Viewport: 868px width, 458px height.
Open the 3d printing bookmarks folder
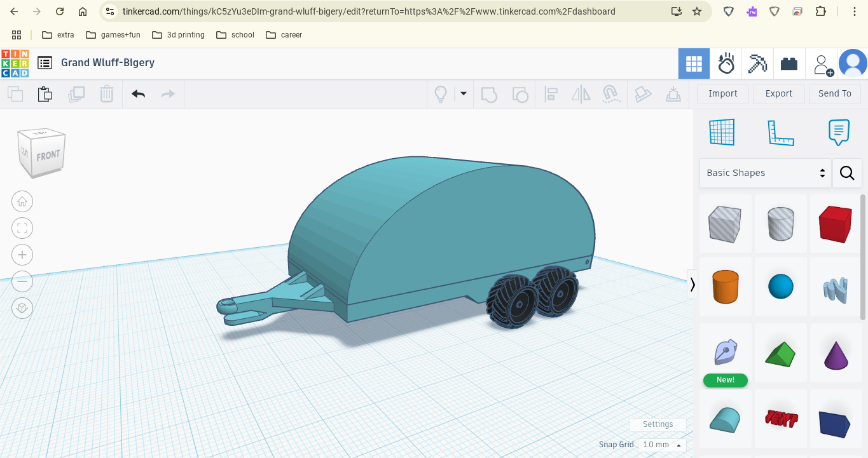179,35
